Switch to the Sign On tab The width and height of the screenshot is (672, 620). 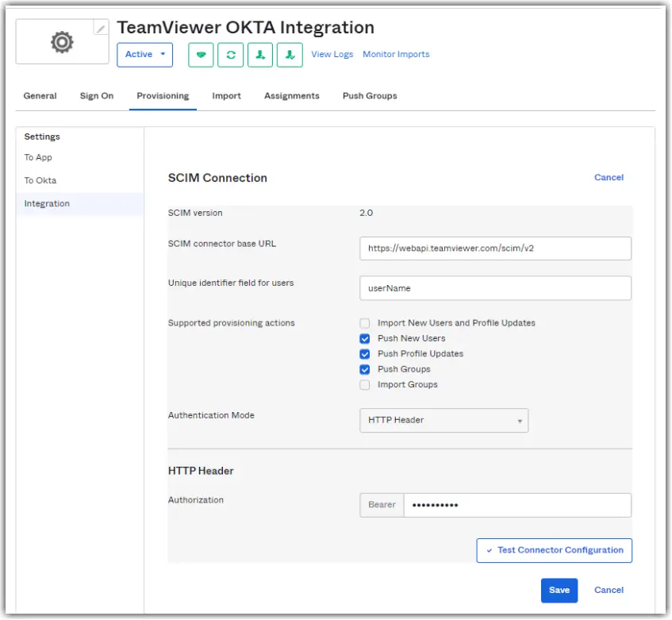97,95
